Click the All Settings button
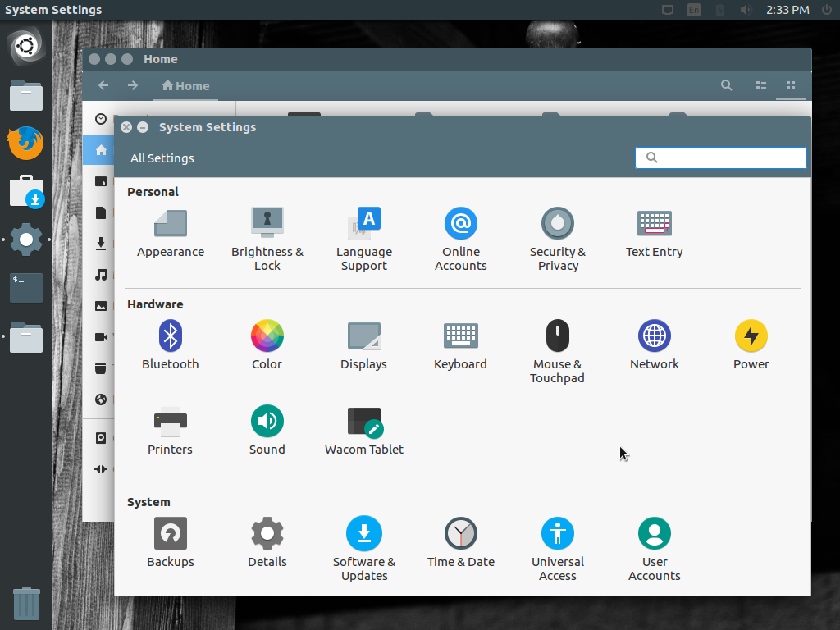 162,157
